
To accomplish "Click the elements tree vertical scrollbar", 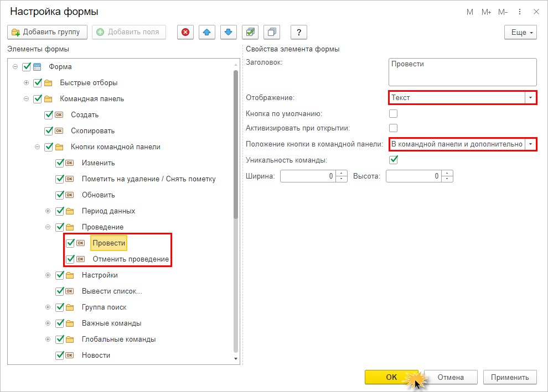I will [x=236, y=145].
